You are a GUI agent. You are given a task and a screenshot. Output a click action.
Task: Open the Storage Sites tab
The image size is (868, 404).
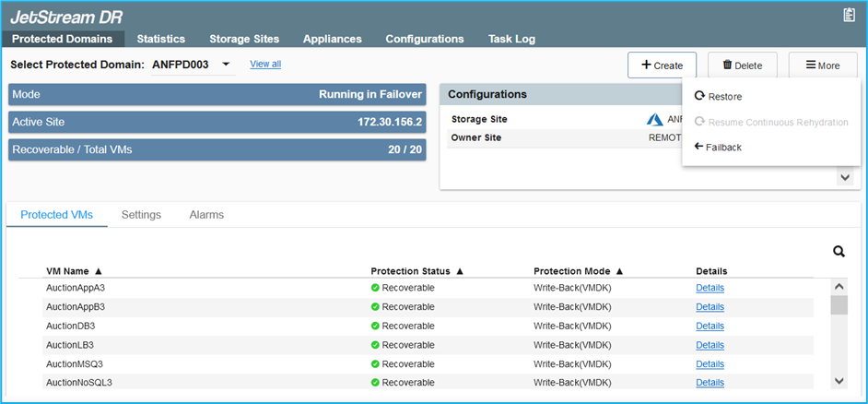[x=244, y=39]
